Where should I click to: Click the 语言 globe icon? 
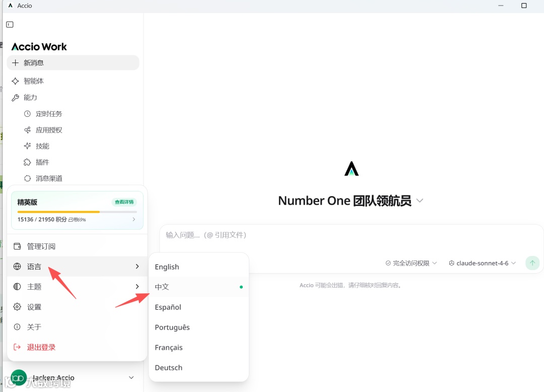pos(17,267)
